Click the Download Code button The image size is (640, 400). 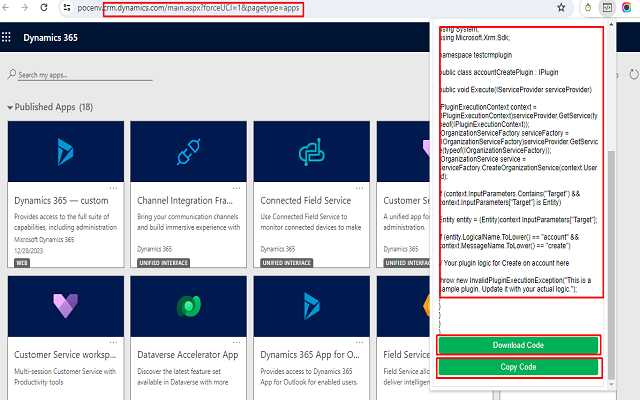[x=518, y=345]
